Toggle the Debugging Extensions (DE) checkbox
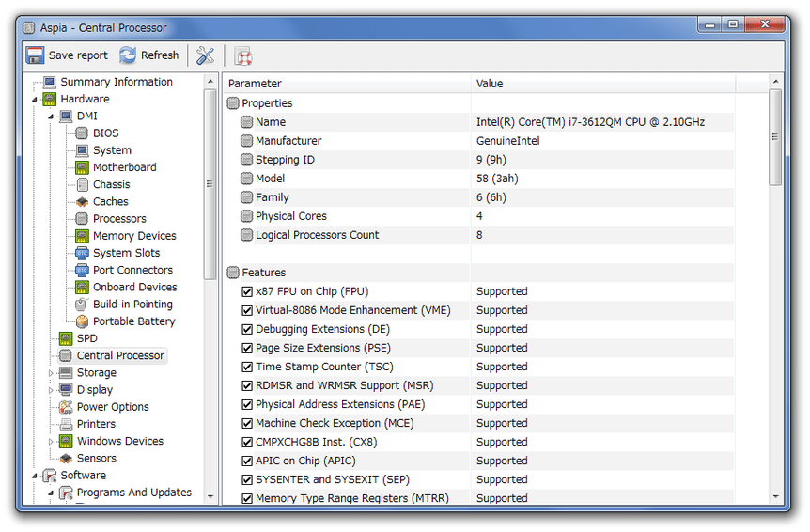This screenshot has width=810, height=532. point(247,330)
